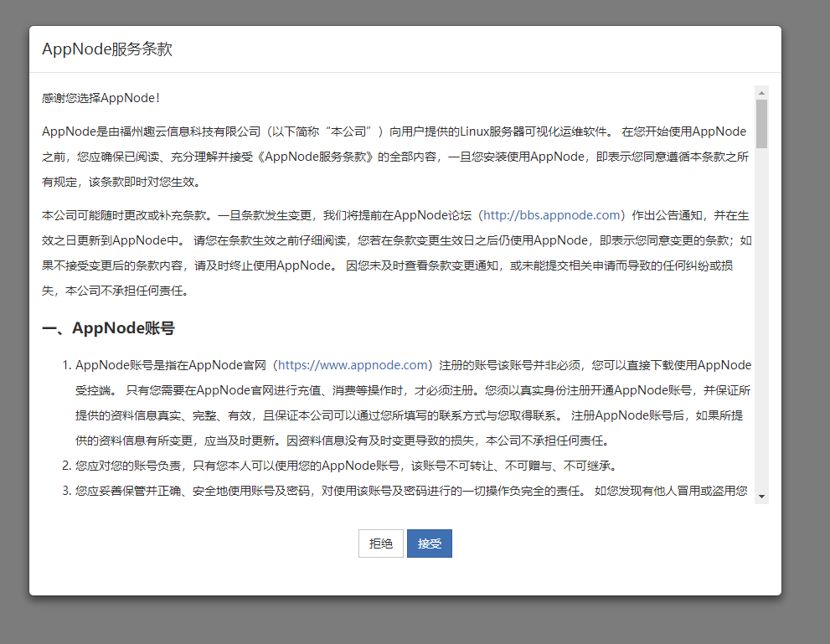Click the gray backdrop outside the dialog
Viewport: 830px width, 644px height.
point(804,335)
